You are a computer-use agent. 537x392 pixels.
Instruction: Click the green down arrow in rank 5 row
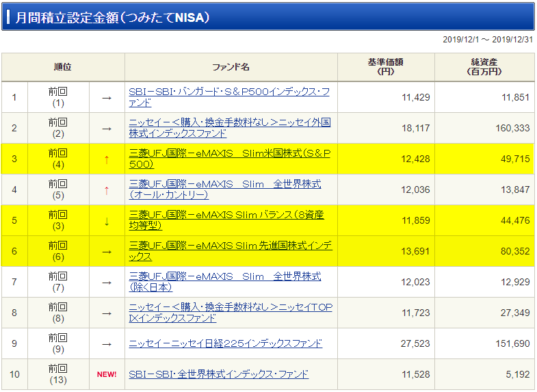coord(107,221)
